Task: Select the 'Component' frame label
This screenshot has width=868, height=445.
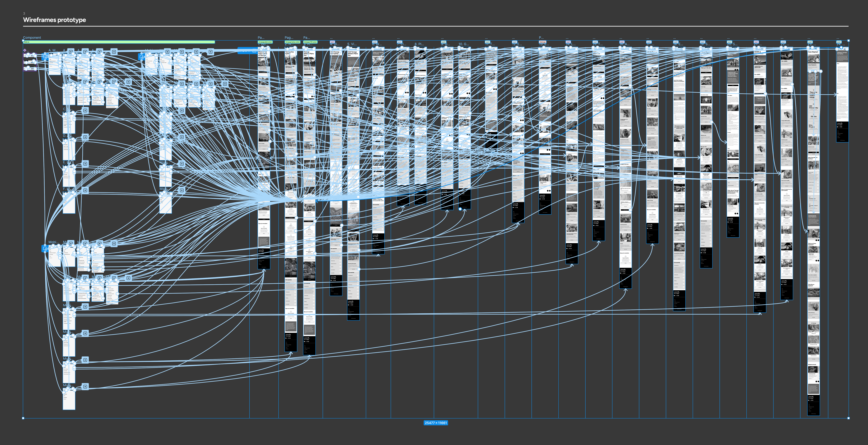Action: click(x=32, y=38)
